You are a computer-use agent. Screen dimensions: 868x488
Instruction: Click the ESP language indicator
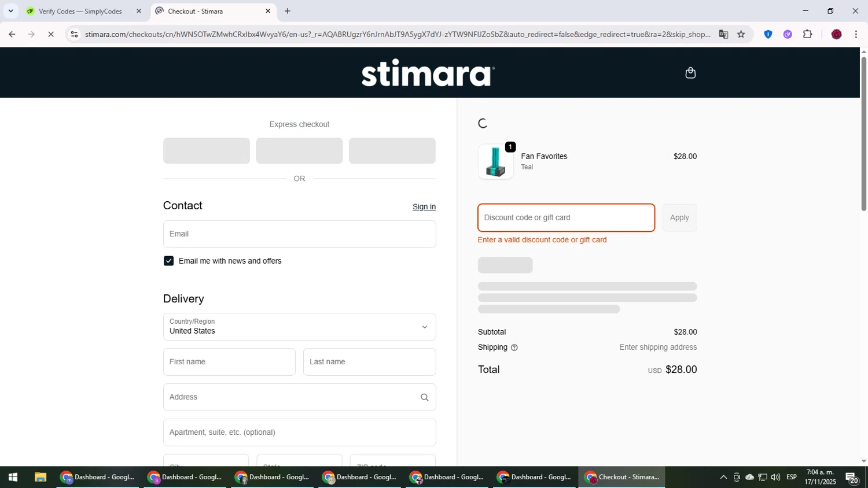792,477
